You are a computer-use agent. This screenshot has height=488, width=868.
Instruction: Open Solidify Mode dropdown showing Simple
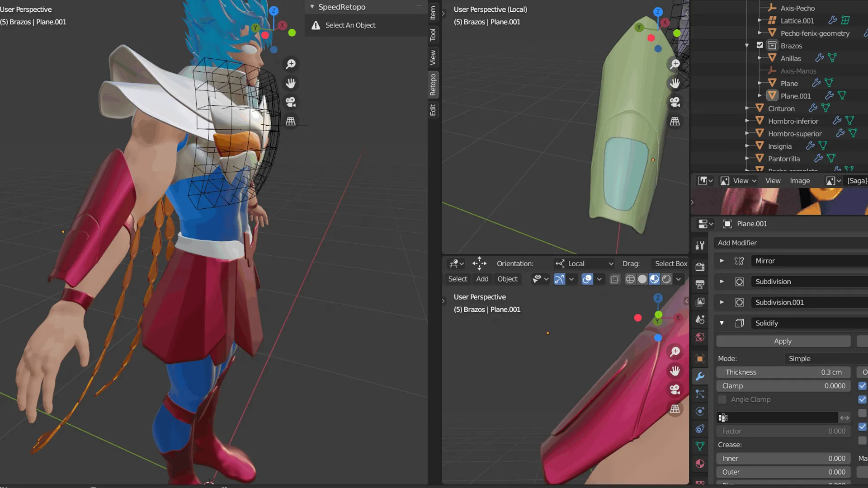[x=826, y=358]
